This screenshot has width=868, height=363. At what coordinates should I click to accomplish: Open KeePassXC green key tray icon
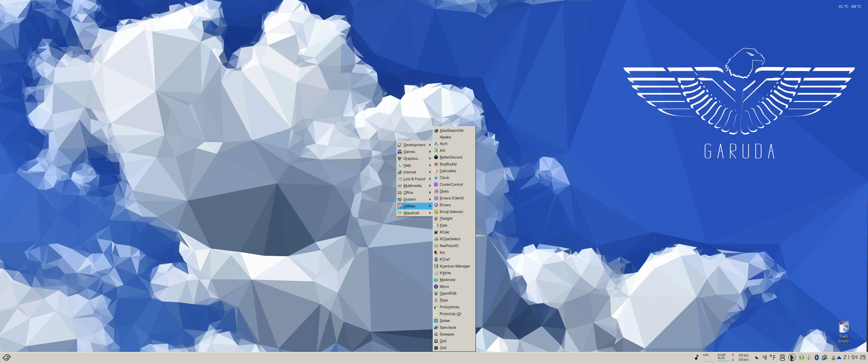pos(802,358)
